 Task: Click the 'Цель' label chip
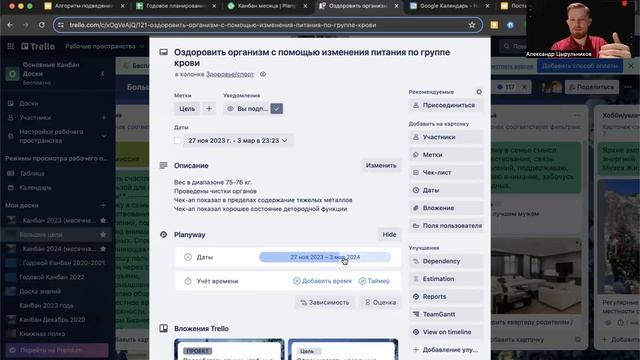tap(187, 109)
